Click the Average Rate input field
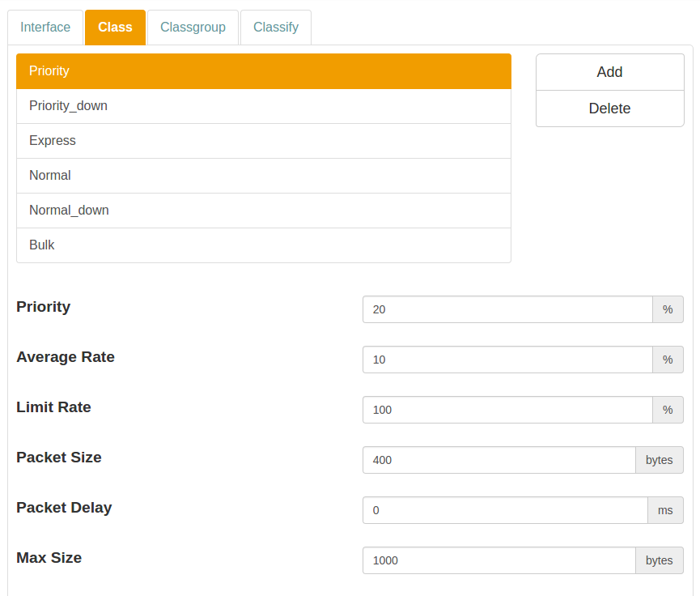 point(507,360)
